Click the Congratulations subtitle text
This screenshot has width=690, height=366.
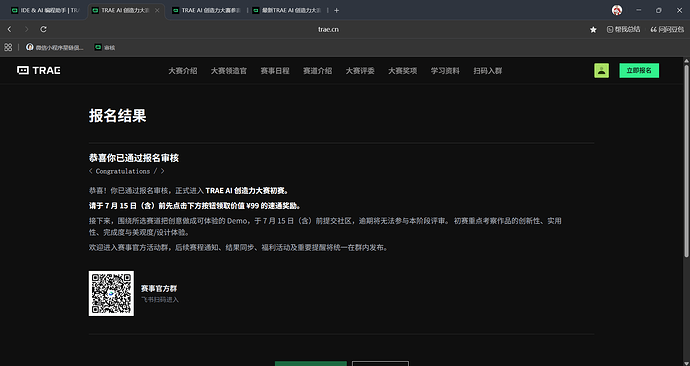pos(127,171)
